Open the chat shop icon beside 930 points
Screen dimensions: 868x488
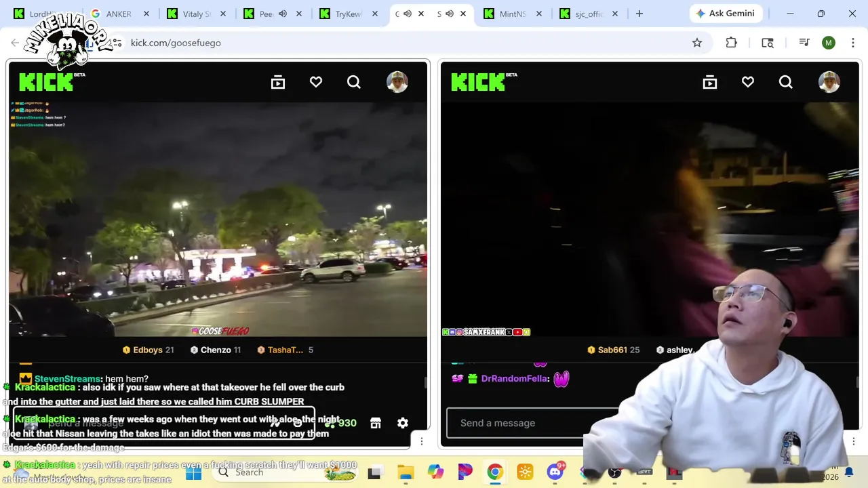376,423
